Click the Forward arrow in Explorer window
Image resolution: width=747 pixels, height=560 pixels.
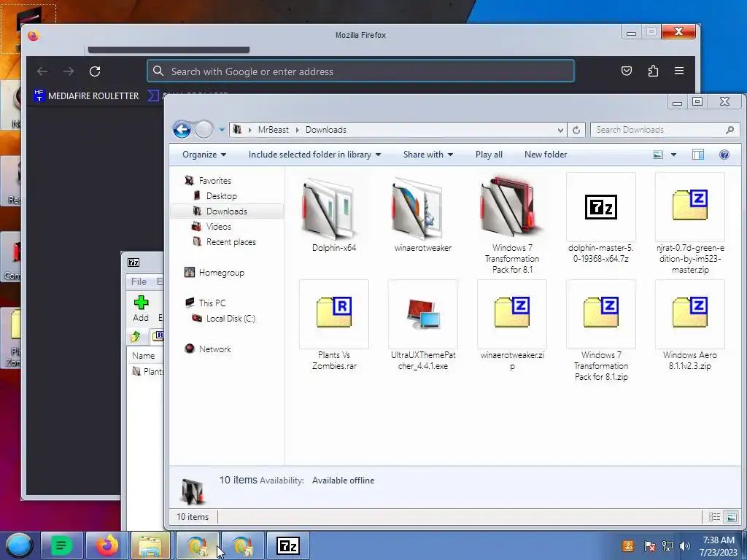point(204,130)
